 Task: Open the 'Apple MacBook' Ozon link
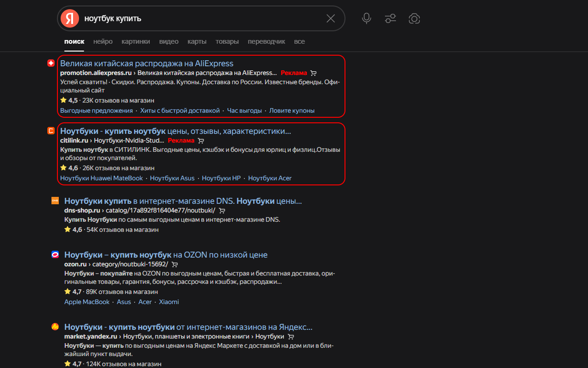click(87, 302)
